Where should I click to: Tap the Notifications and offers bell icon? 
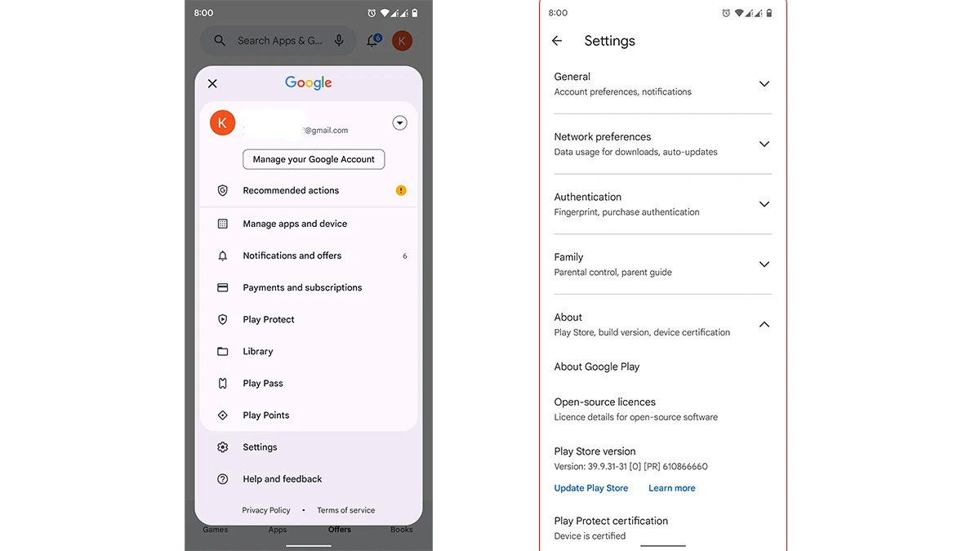(x=222, y=256)
